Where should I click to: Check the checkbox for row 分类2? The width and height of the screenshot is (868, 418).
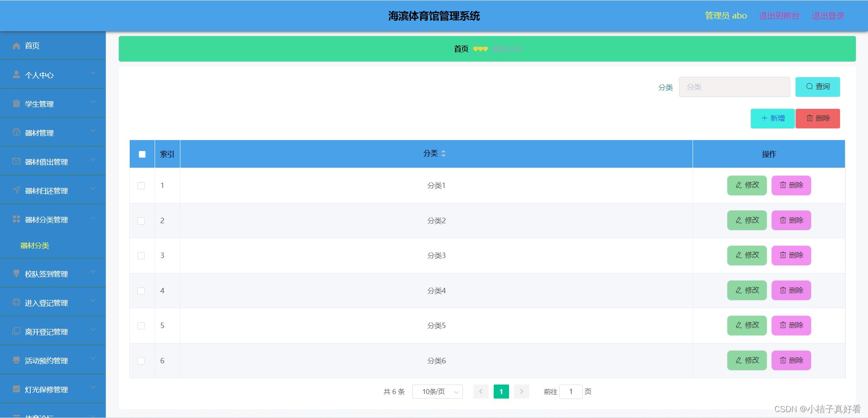pyautogui.click(x=141, y=221)
